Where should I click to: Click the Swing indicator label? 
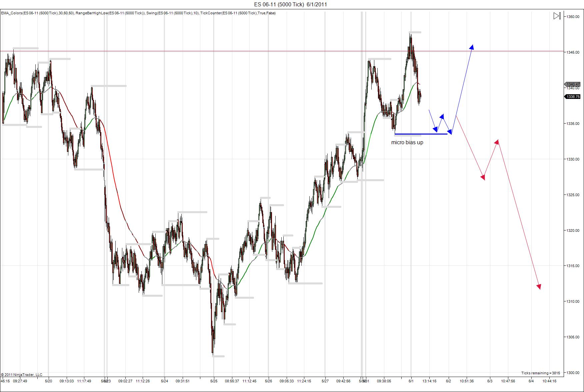pos(173,13)
